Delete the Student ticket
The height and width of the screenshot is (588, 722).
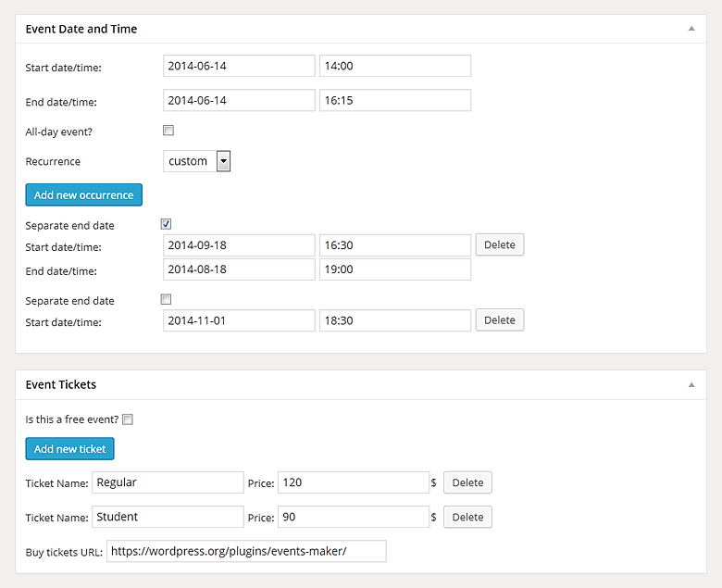point(467,517)
